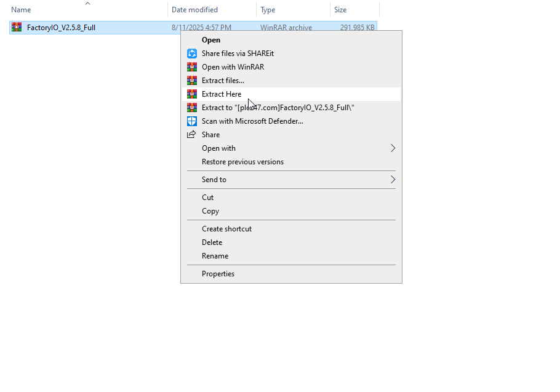Open Properties from the context menu
Image resolution: width=560 pixels, height=392 pixels.
click(x=292, y=274)
